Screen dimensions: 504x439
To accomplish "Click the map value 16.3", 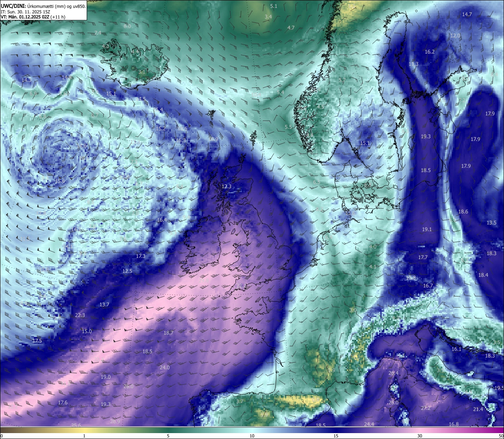I will [181, 140].
